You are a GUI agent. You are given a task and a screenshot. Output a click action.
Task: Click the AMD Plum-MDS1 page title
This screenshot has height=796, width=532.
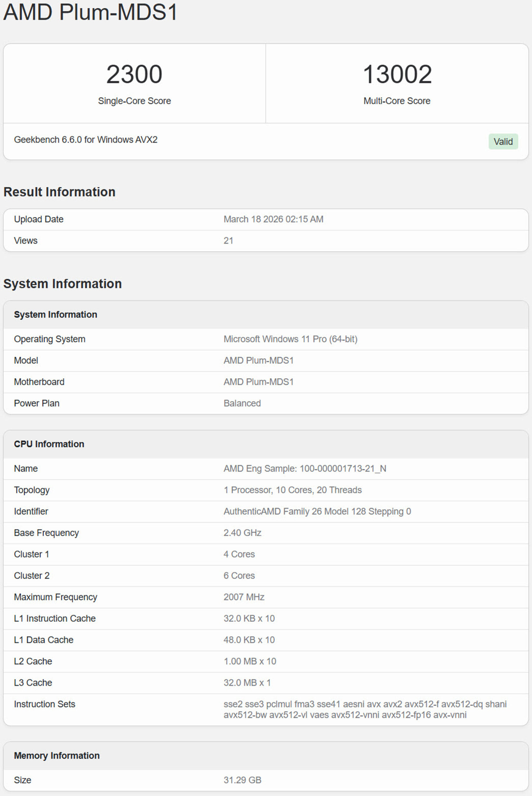click(90, 13)
